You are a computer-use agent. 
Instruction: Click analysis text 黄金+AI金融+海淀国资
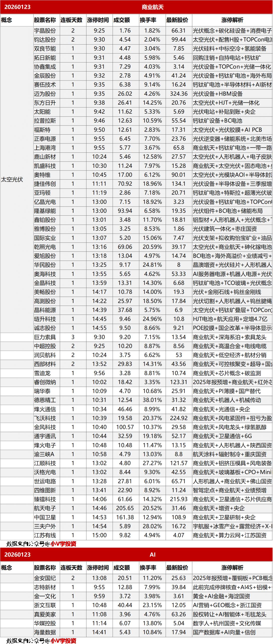point(221,596)
